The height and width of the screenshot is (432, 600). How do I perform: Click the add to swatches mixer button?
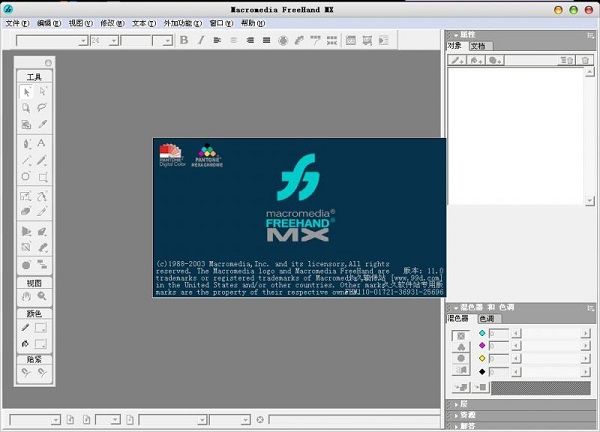[461, 387]
